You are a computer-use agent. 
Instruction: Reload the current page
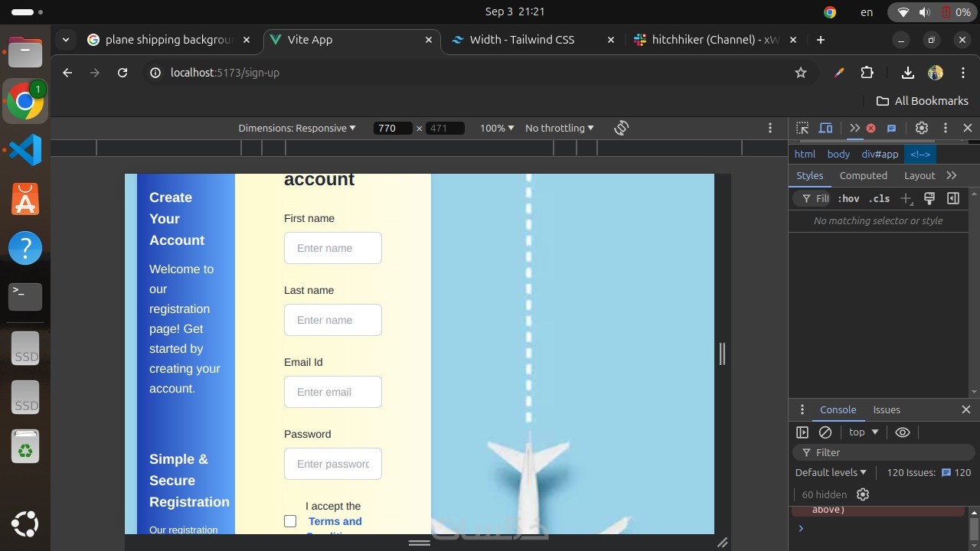[122, 73]
